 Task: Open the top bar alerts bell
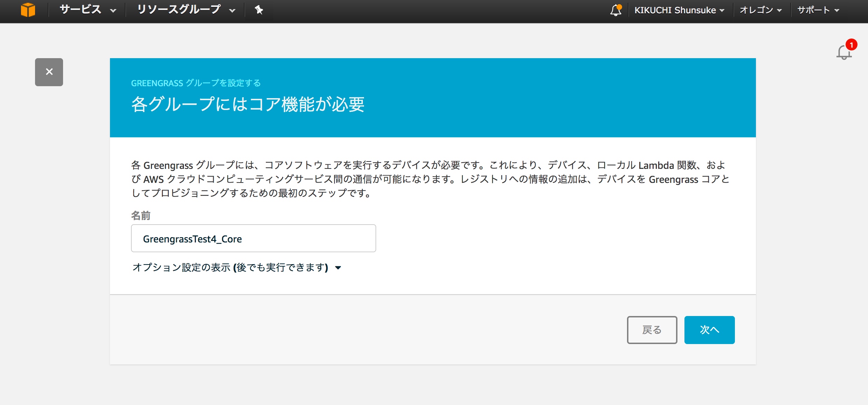pyautogui.click(x=616, y=10)
